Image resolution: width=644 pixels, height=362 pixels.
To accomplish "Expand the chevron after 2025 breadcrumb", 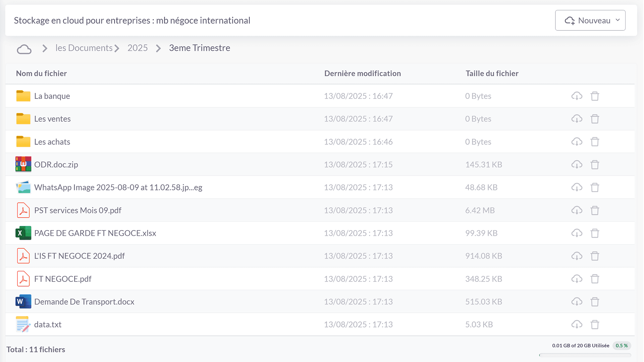I will point(158,48).
